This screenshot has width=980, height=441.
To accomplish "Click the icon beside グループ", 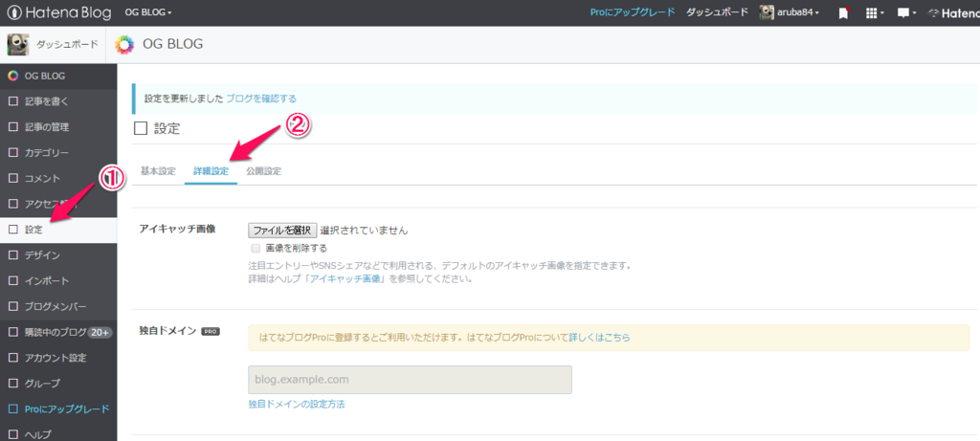I will point(12,384).
